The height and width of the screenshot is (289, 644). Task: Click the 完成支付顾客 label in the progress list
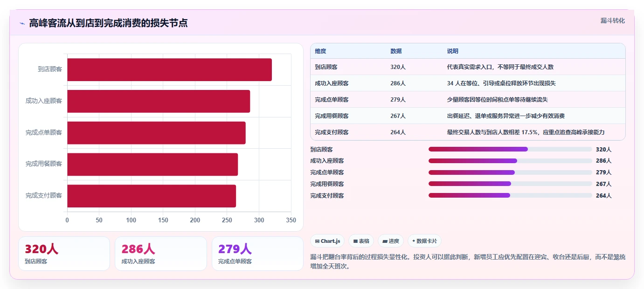click(x=327, y=196)
